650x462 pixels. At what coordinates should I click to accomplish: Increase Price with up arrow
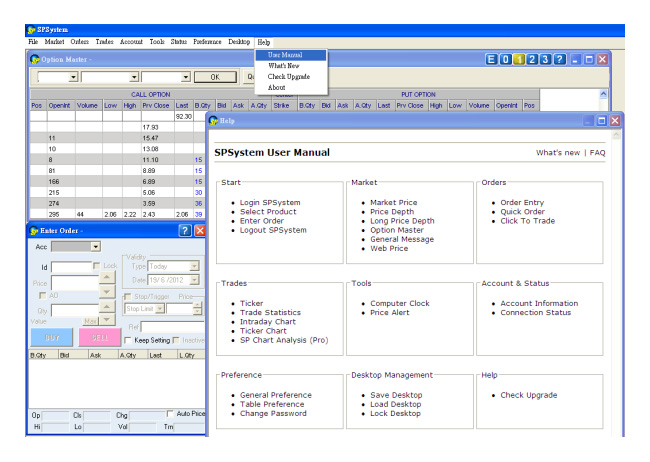click(107, 277)
